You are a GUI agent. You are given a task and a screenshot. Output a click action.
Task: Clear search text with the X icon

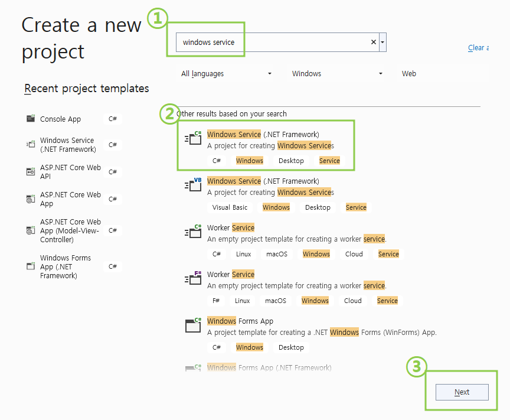click(374, 42)
